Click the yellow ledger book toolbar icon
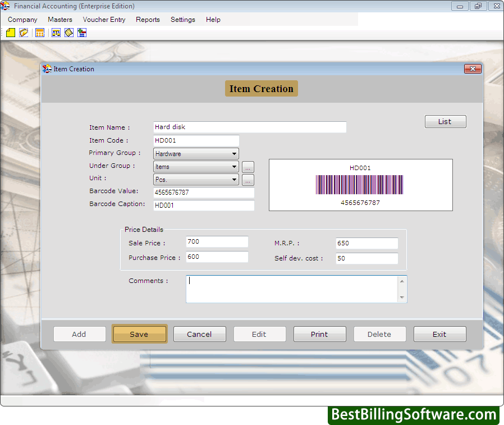This screenshot has width=504, height=425. 69,33
